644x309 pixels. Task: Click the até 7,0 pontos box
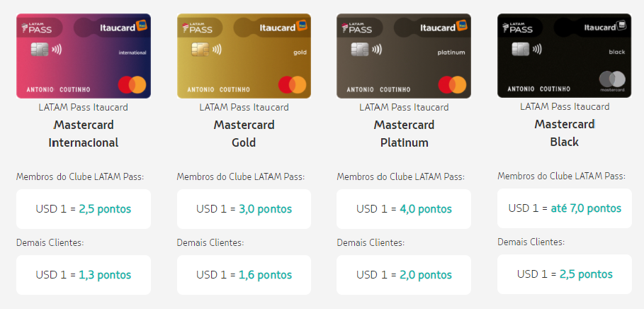565,208
